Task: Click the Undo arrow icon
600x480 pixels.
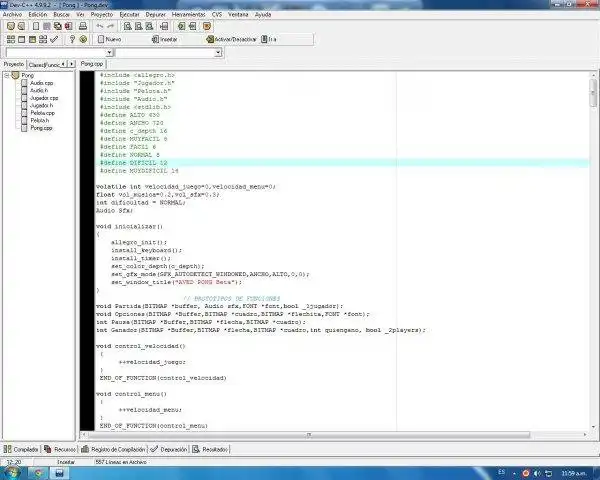Action: click(x=100, y=26)
